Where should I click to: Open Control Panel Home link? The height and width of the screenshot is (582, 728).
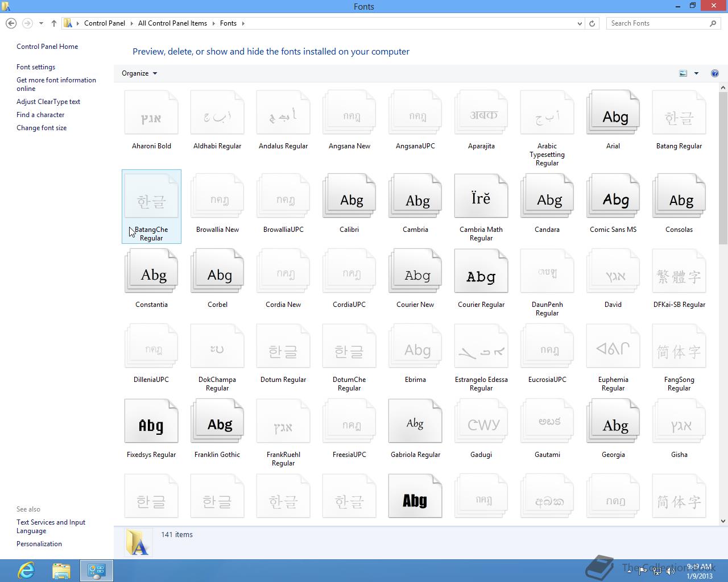47,47
